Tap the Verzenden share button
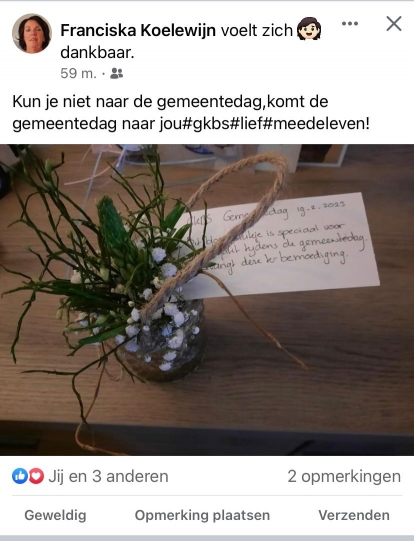The width and height of the screenshot is (414, 541). point(354,515)
